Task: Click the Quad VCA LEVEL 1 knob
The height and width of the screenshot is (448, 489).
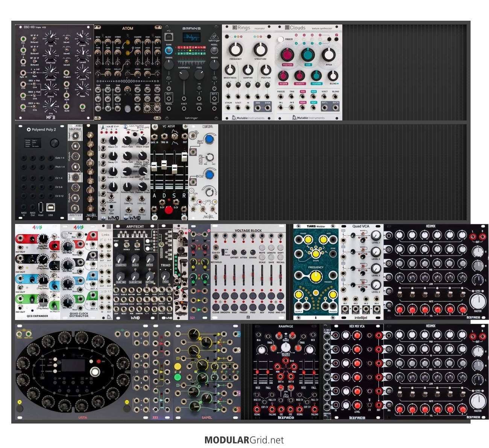Action: click(376, 236)
